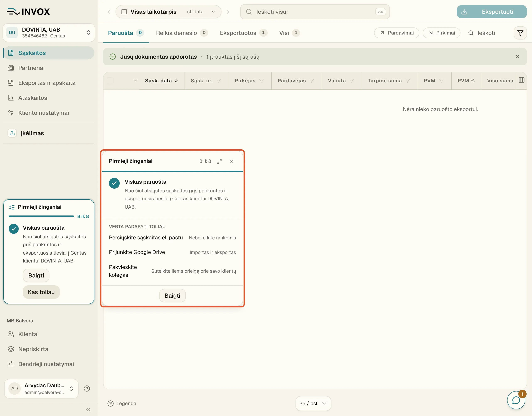Open the Visas laikotarpis period dropdown
Image resolution: width=532 pixels, height=416 pixels.
pyautogui.click(x=168, y=12)
